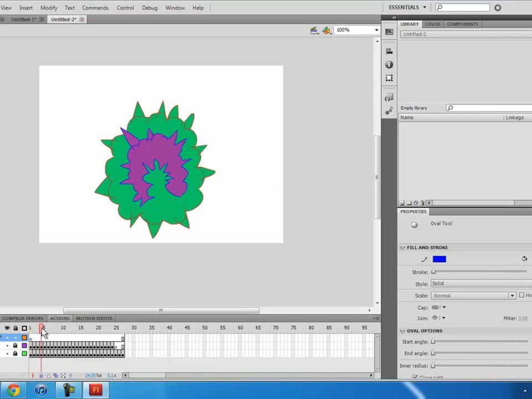
Task: Open the camcorder app on the taskbar
Action: tap(68, 390)
